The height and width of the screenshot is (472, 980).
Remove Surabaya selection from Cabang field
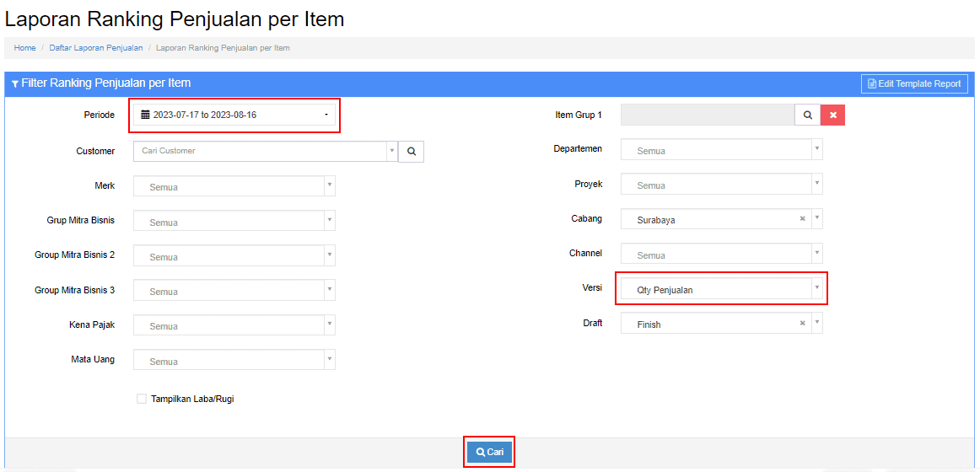[x=803, y=219]
